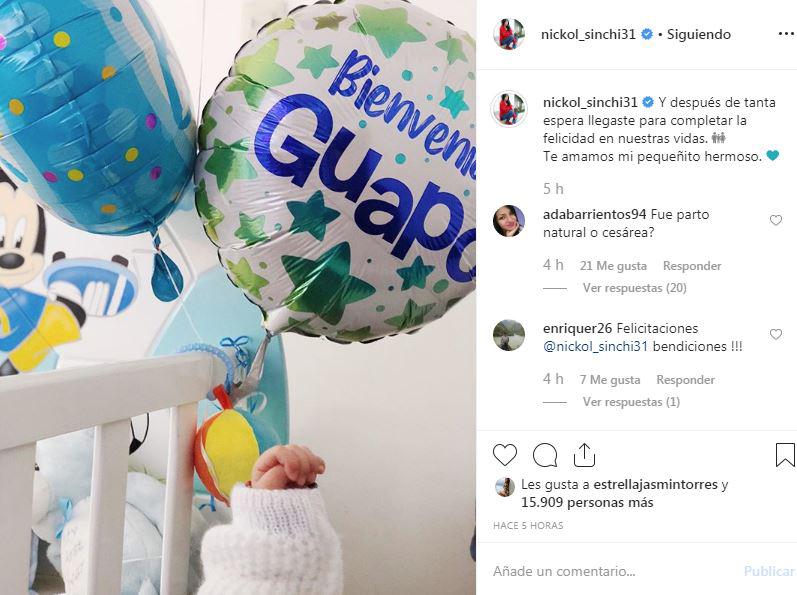
Task: Like adabarrientos94's comment heart
Action: pyautogui.click(x=776, y=220)
